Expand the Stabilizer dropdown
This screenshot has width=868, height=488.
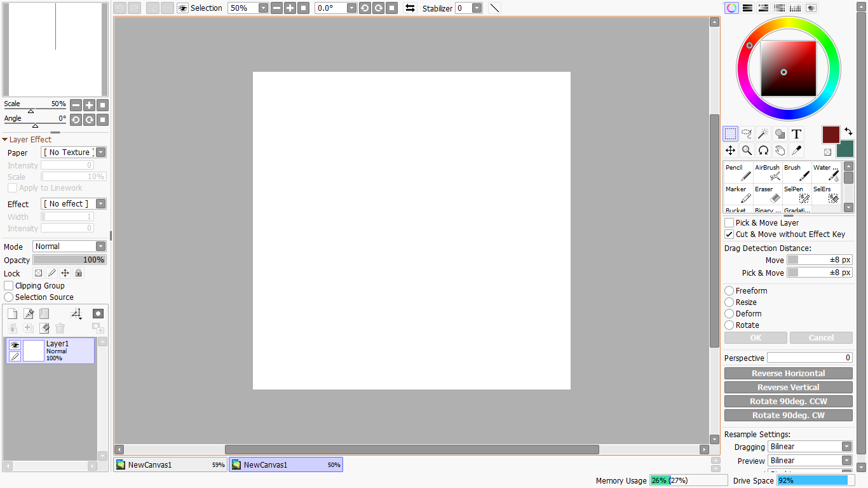coord(477,8)
